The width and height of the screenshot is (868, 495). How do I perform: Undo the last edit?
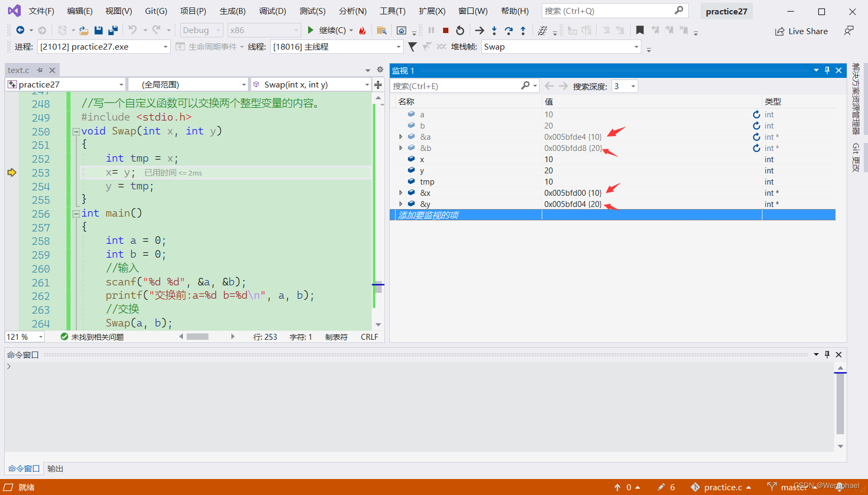(x=133, y=30)
